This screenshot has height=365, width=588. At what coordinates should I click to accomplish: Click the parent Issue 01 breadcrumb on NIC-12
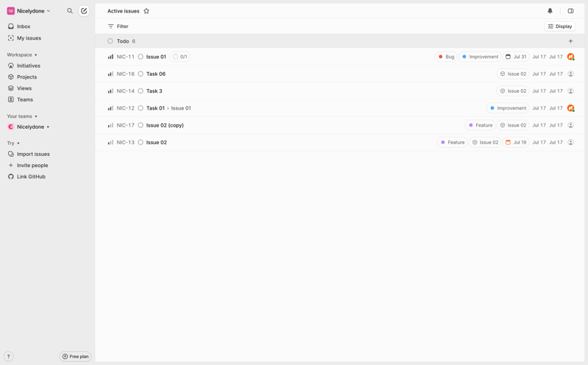[181, 108]
